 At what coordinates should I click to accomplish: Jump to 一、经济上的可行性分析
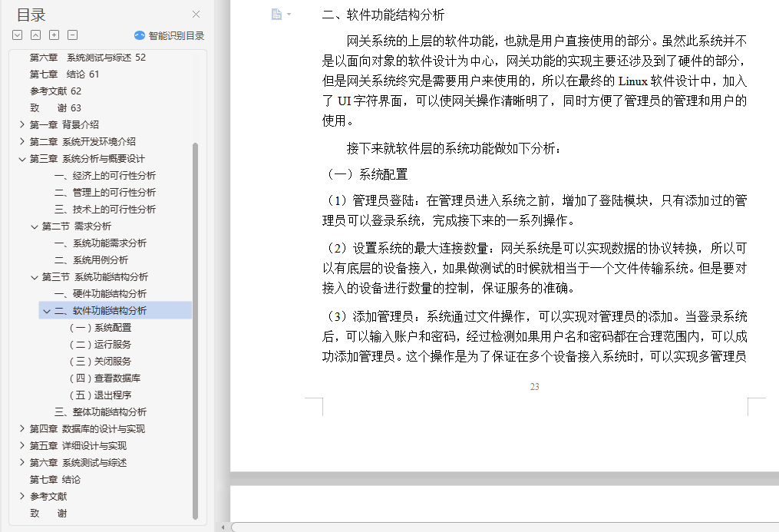tap(105, 176)
